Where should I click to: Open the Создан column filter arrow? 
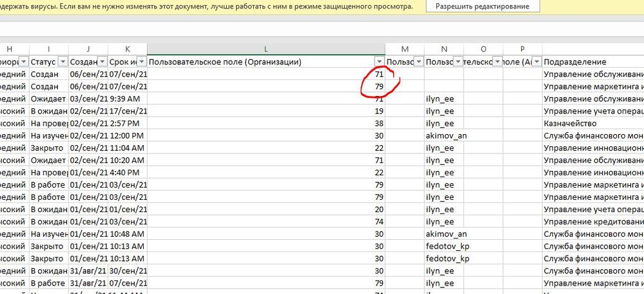(x=102, y=62)
